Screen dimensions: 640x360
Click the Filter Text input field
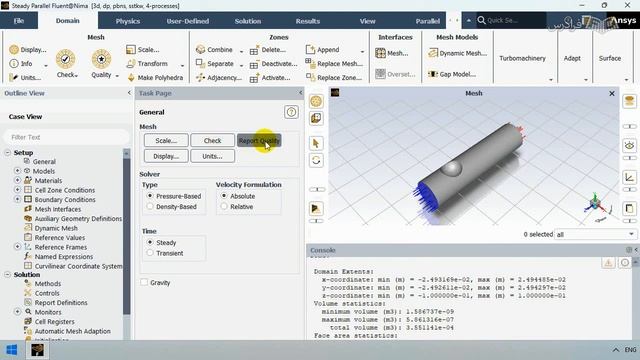point(65,137)
